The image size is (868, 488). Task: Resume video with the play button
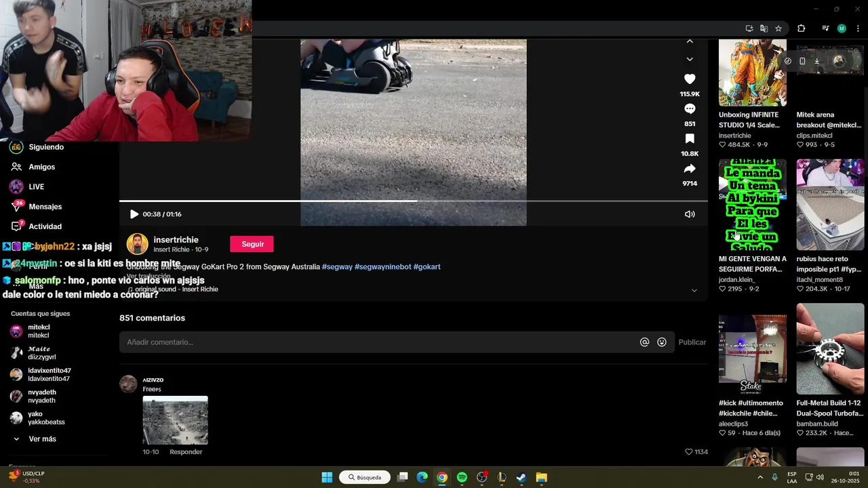coord(134,214)
